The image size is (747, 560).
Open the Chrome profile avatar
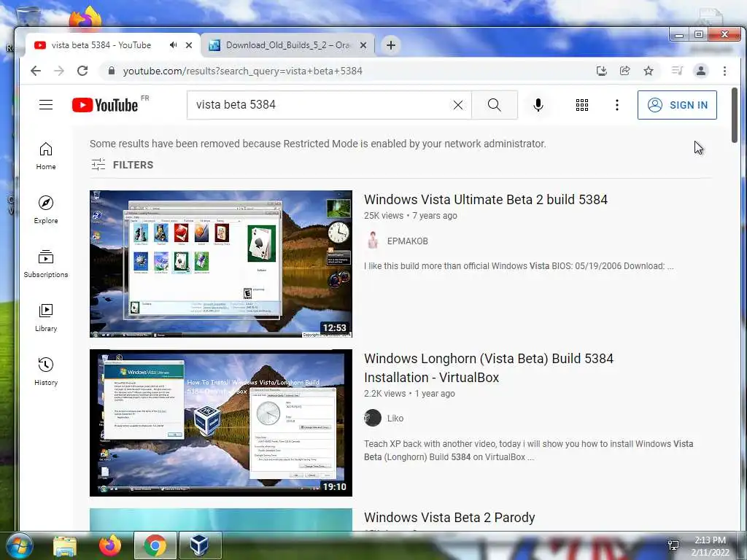[x=701, y=71]
